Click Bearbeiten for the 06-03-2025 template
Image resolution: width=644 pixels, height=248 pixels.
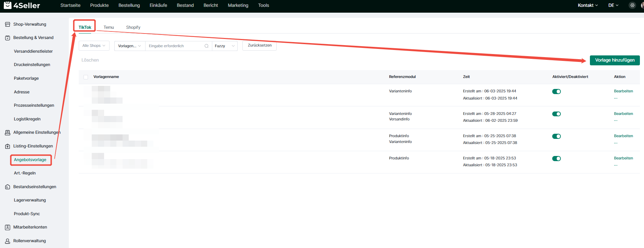pos(623,91)
